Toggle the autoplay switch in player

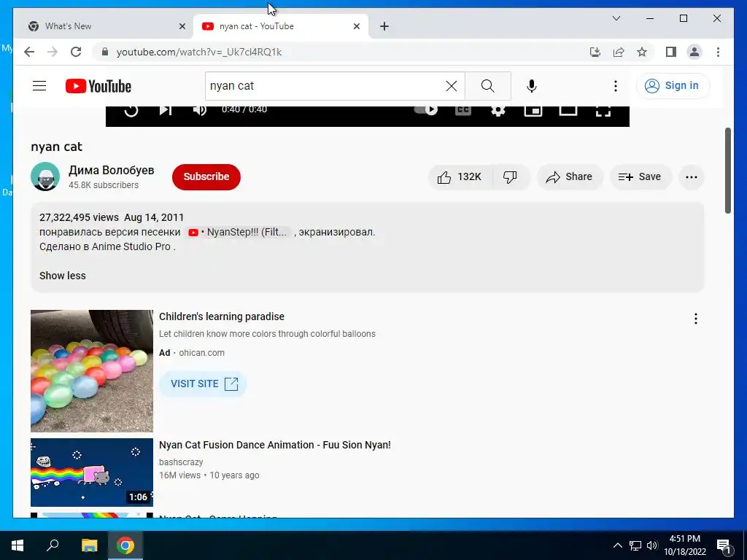425,109
